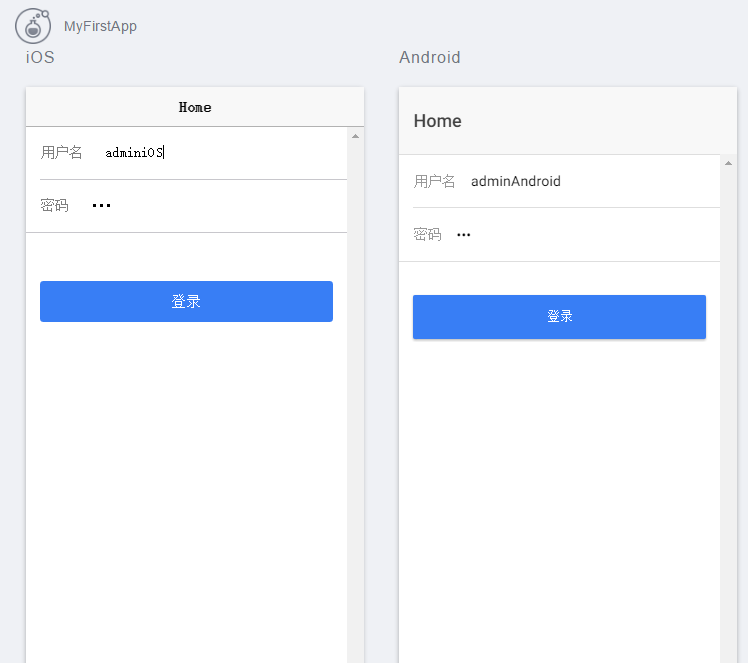This screenshot has width=748, height=663.
Task: Click the Home title in Android preview
Action: [x=437, y=121]
